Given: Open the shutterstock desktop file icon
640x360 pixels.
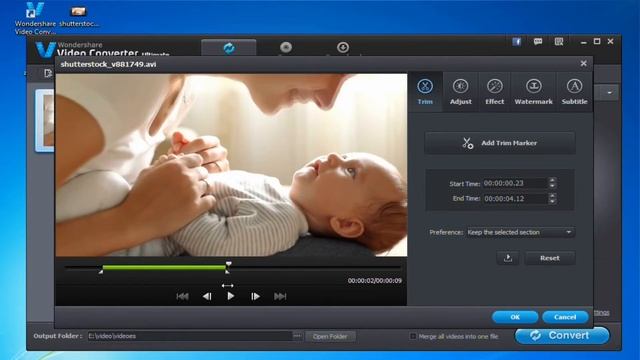Looking at the screenshot, I should (x=79, y=16).
